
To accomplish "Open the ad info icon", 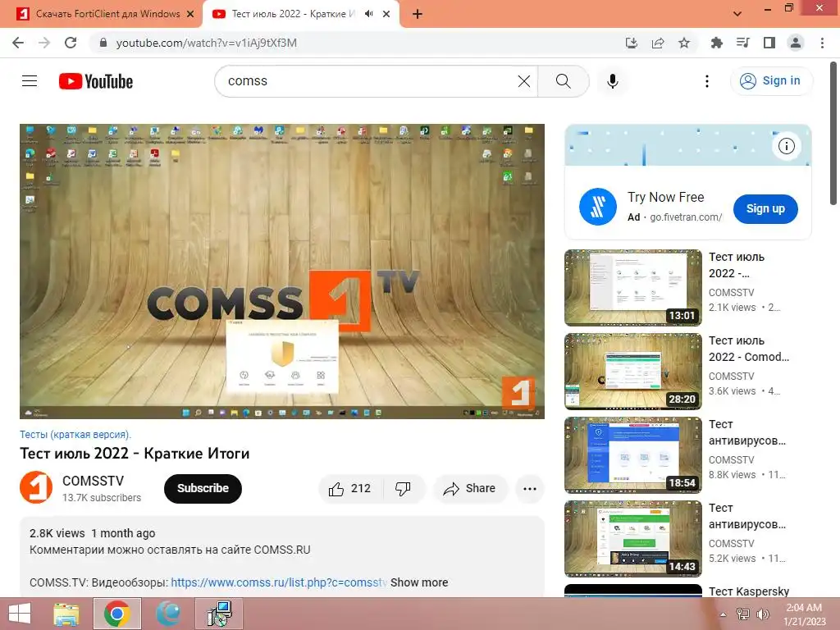I will coord(787,146).
